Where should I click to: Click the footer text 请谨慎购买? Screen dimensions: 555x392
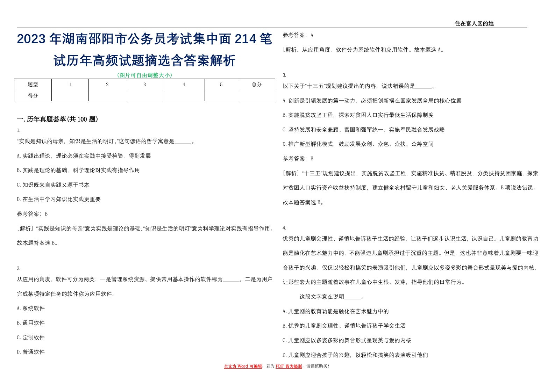pyautogui.click(x=318, y=366)
